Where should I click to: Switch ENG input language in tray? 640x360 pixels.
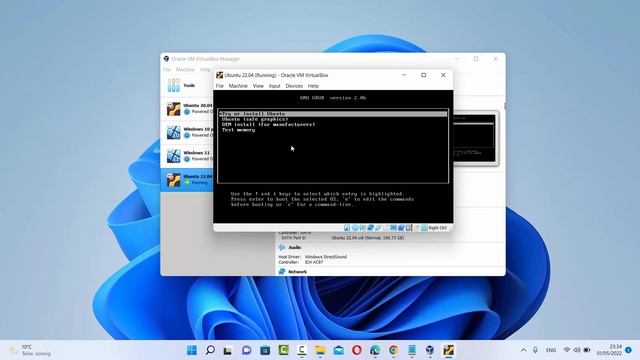point(551,350)
